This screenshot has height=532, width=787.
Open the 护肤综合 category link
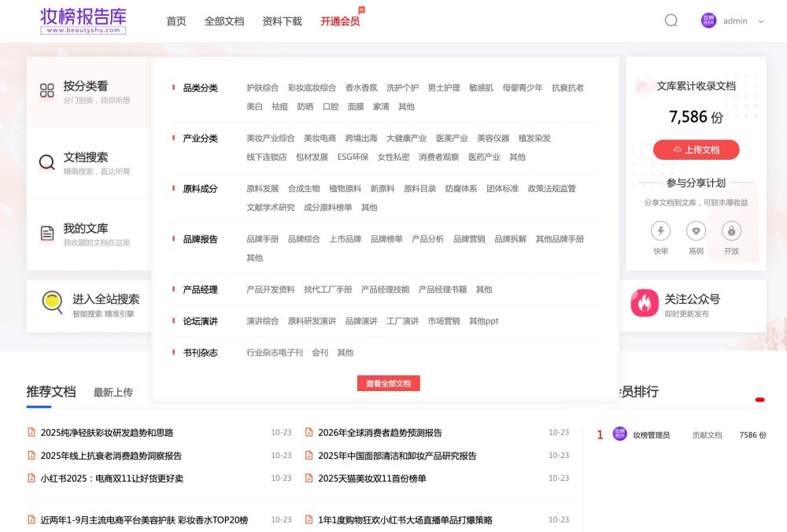click(263, 88)
